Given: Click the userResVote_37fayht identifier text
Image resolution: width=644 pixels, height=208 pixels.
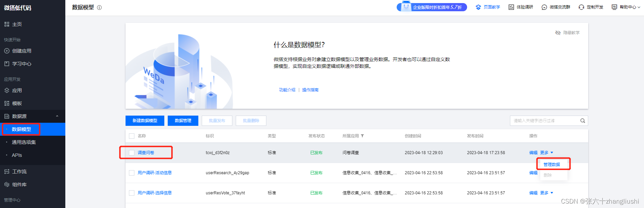Looking at the screenshot, I should click(225, 193).
